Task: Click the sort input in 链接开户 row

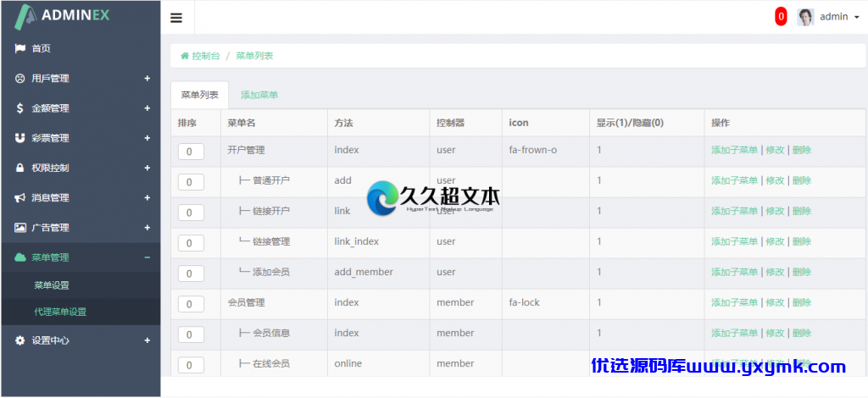Action: pyautogui.click(x=191, y=213)
